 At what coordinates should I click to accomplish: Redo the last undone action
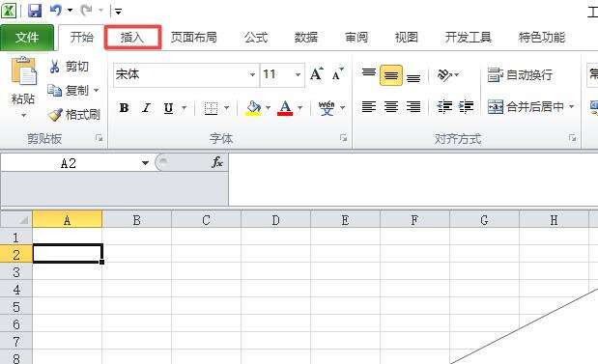86,11
